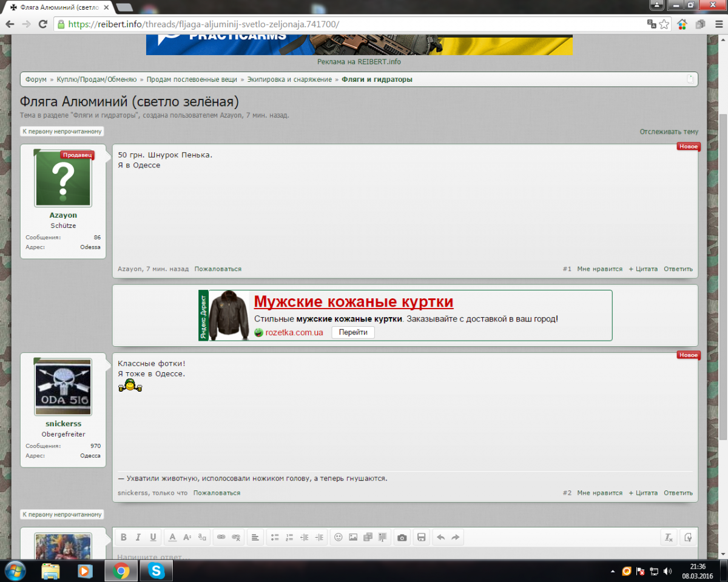Click Реклама на REIBERT.info link

[x=359, y=62]
